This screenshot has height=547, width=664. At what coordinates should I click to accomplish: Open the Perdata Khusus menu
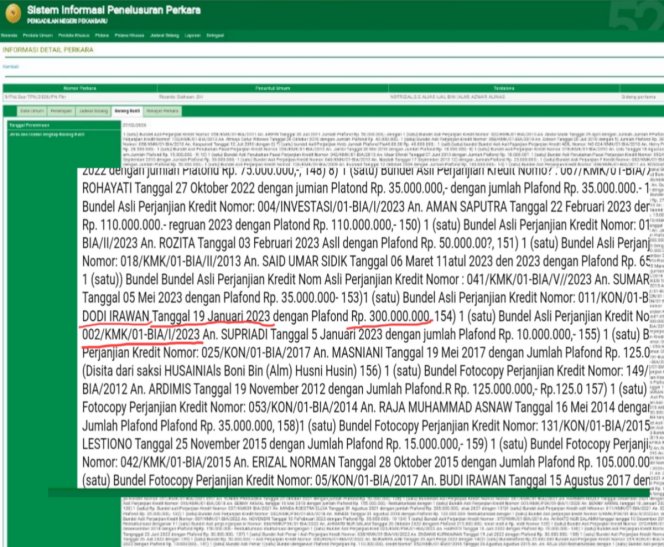click(x=72, y=33)
